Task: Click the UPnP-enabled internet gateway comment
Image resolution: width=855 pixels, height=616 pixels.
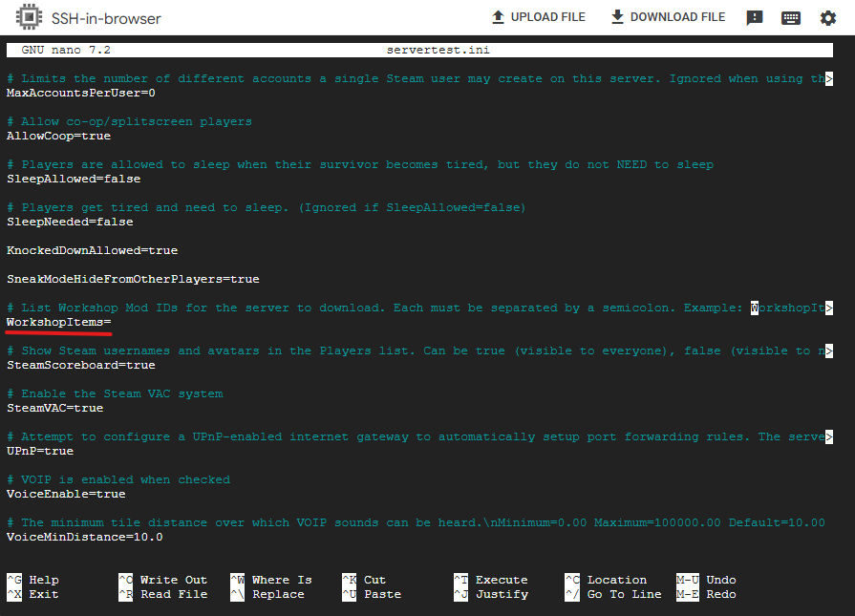Action: click(x=419, y=437)
